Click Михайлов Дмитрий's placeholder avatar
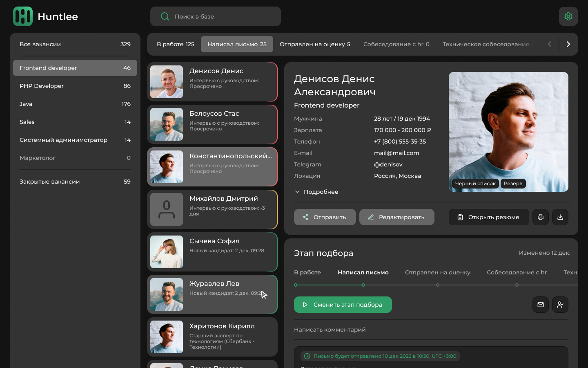588x368 pixels. (167, 209)
